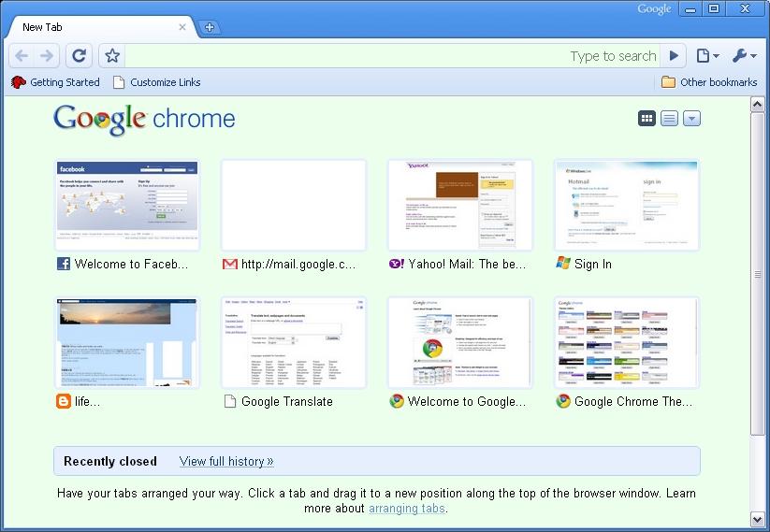Open the Hotmail Sign In thumbnail
This screenshot has width=770, height=532.
(627, 205)
